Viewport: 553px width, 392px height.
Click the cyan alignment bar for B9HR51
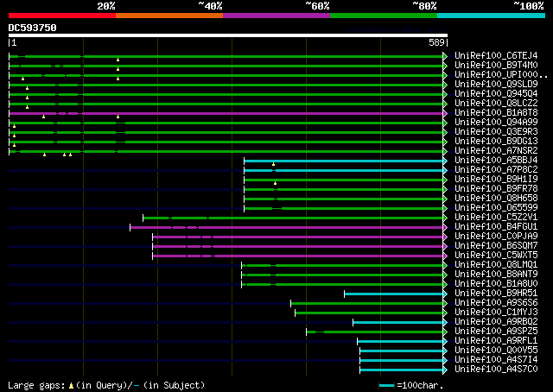pos(394,294)
